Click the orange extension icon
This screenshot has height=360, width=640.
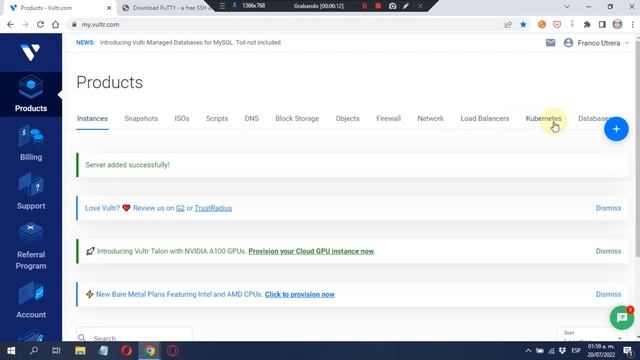tap(542, 24)
